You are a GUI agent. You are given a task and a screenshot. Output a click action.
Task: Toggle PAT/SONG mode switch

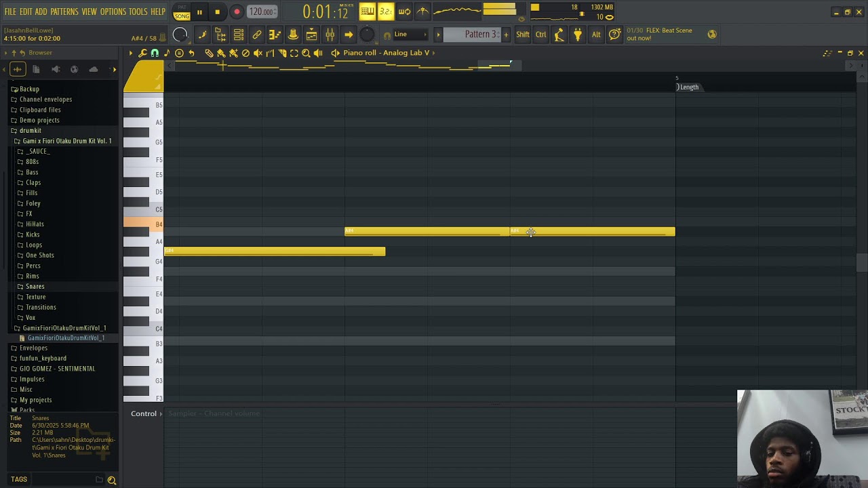[182, 12]
